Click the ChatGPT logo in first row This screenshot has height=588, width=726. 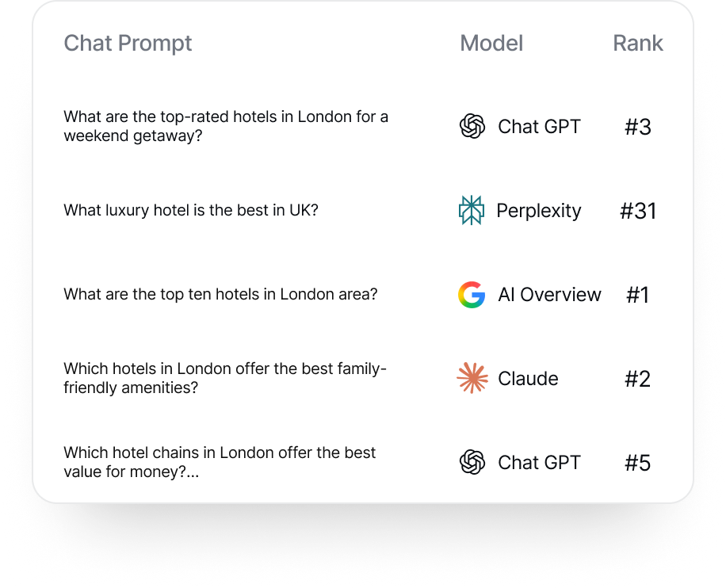tap(472, 127)
